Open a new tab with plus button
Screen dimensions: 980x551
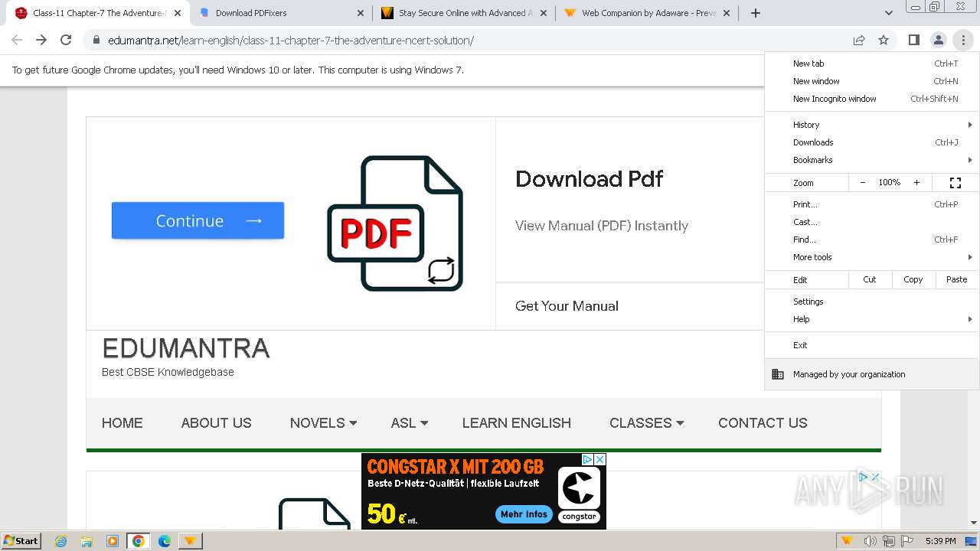click(756, 13)
